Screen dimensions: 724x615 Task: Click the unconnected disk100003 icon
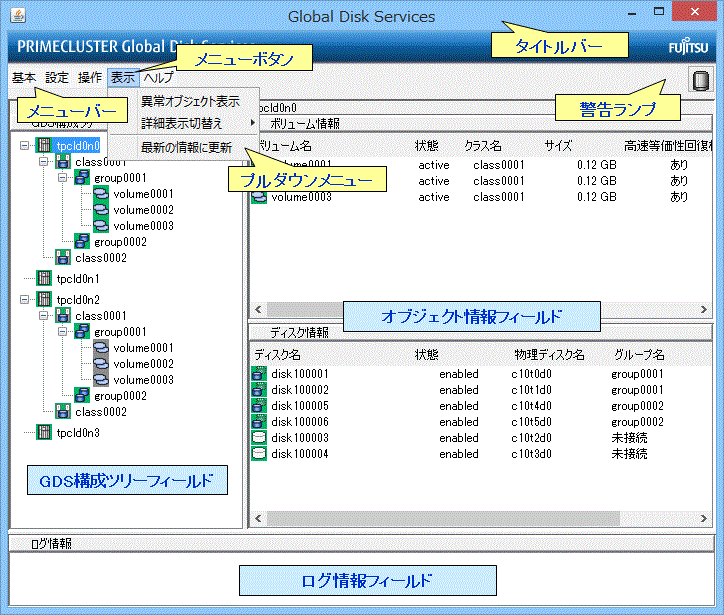(x=259, y=437)
